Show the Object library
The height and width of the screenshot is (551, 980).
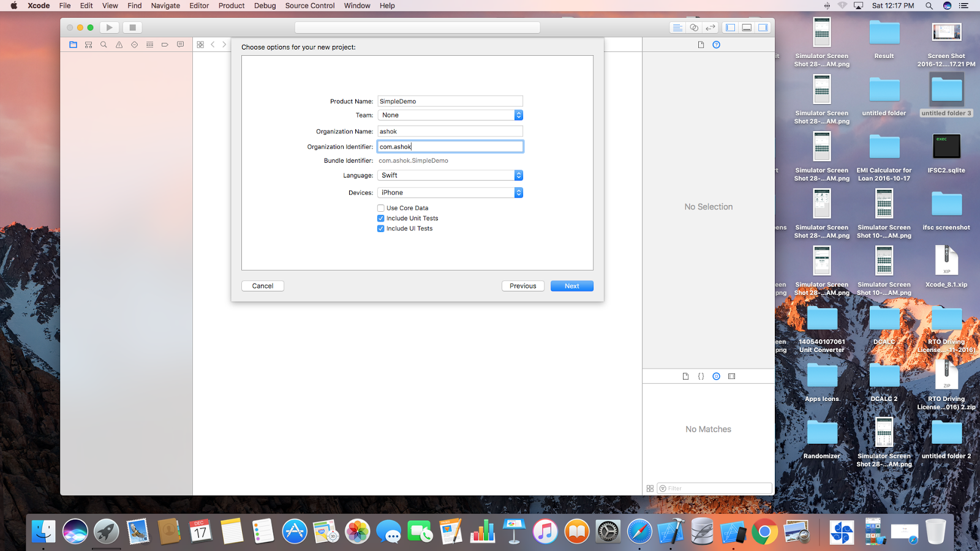(717, 377)
